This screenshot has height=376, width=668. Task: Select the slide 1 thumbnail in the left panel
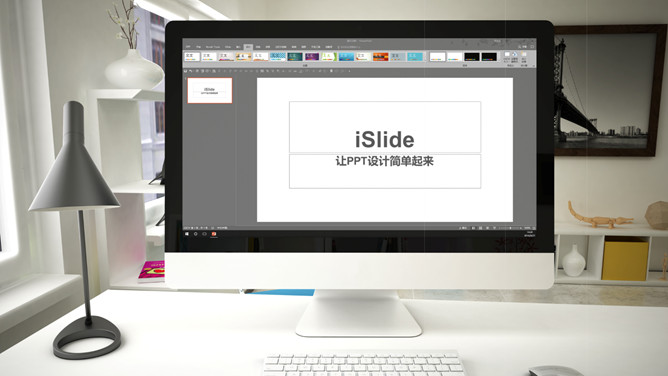point(210,90)
